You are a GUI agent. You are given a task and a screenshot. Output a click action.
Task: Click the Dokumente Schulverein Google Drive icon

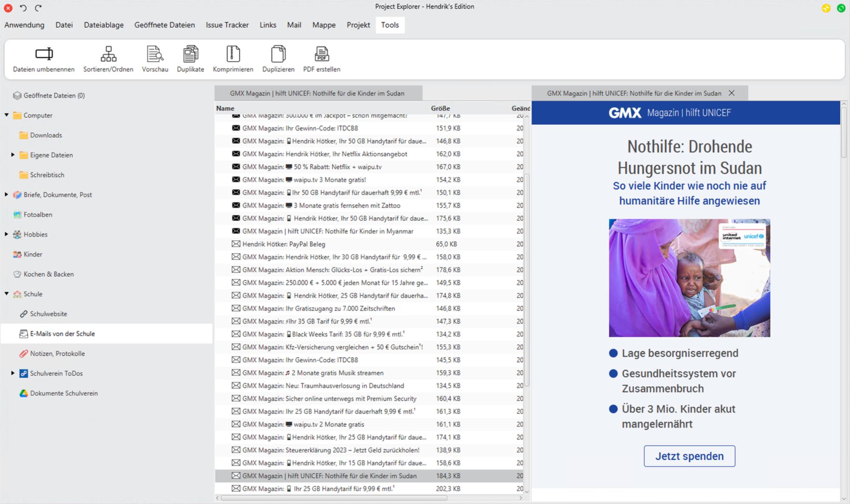click(23, 393)
